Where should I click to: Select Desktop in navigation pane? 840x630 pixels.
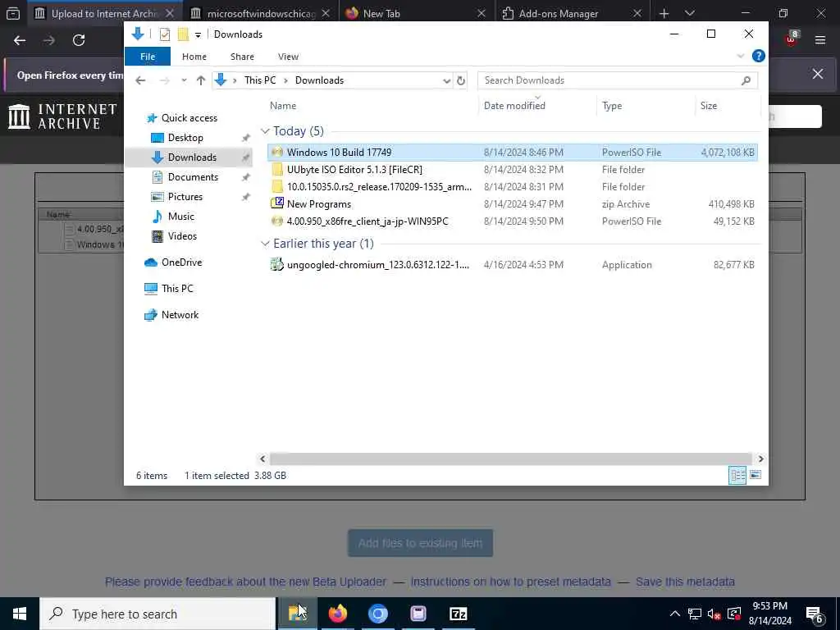point(185,138)
